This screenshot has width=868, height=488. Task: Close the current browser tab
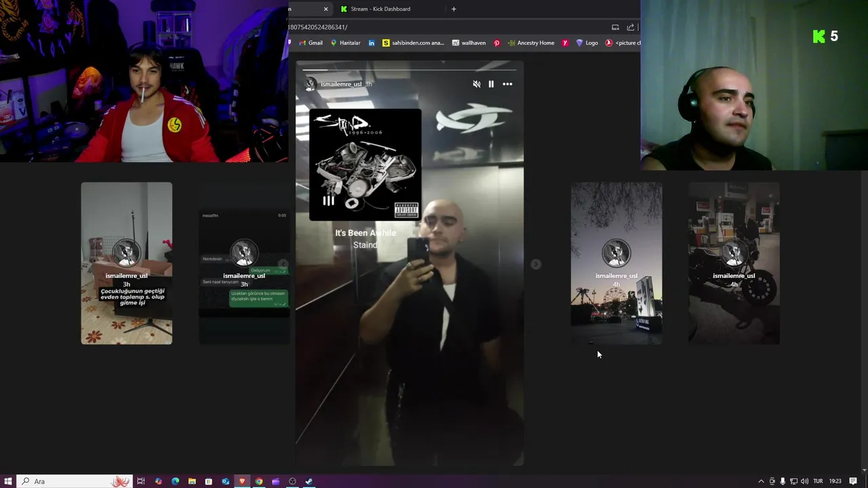point(325,9)
